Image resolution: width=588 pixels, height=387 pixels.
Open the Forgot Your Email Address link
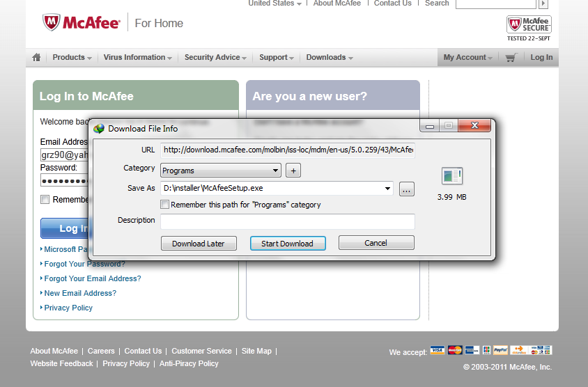pyautogui.click(x=92, y=278)
